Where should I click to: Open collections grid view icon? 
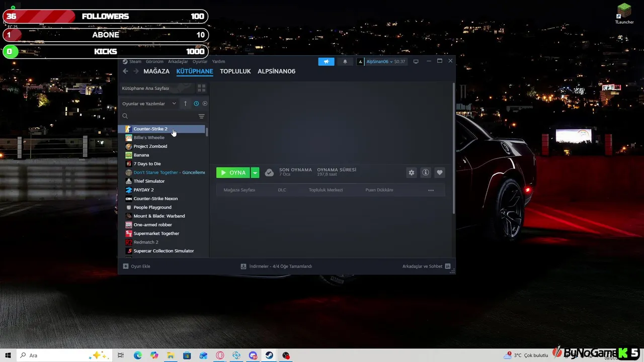[x=201, y=88]
